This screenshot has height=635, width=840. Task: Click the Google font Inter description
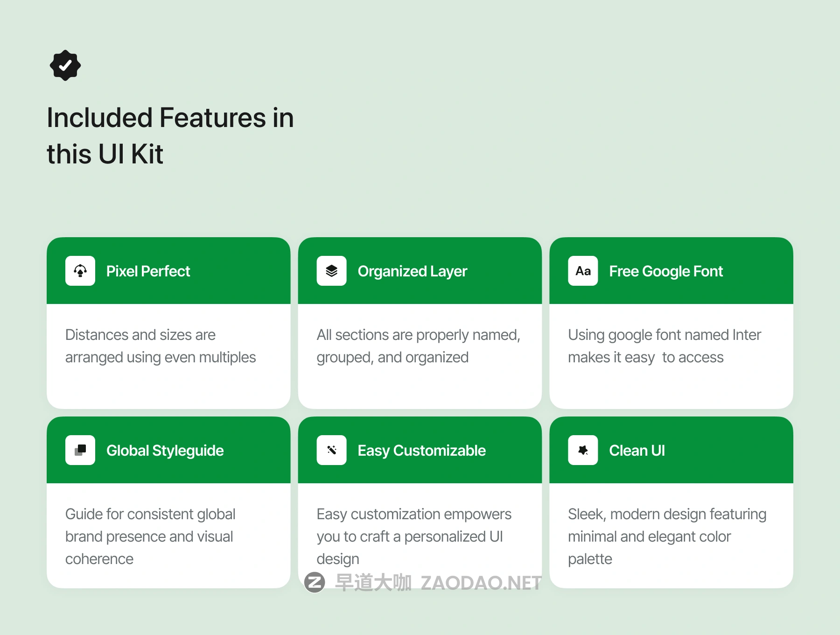664,346
